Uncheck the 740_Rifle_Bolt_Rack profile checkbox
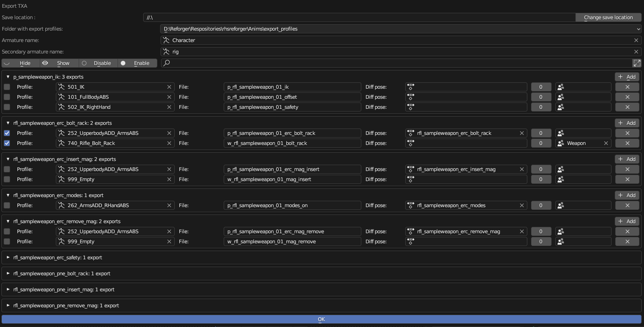The width and height of the screenshot is (644, 327). click(x=7, y=143)
